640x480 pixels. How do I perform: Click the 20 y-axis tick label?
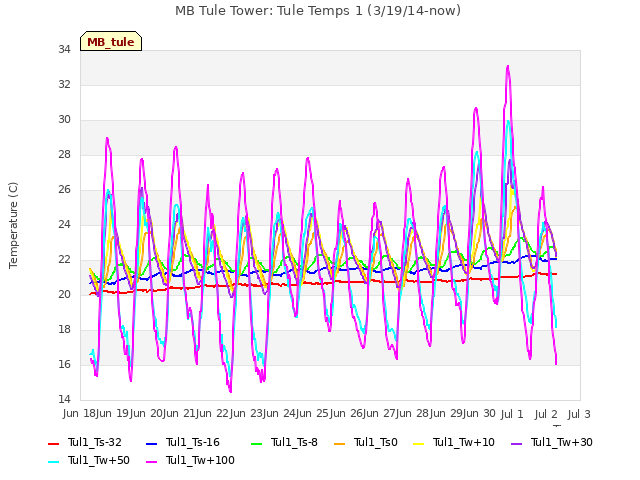[x=64, y=295]
